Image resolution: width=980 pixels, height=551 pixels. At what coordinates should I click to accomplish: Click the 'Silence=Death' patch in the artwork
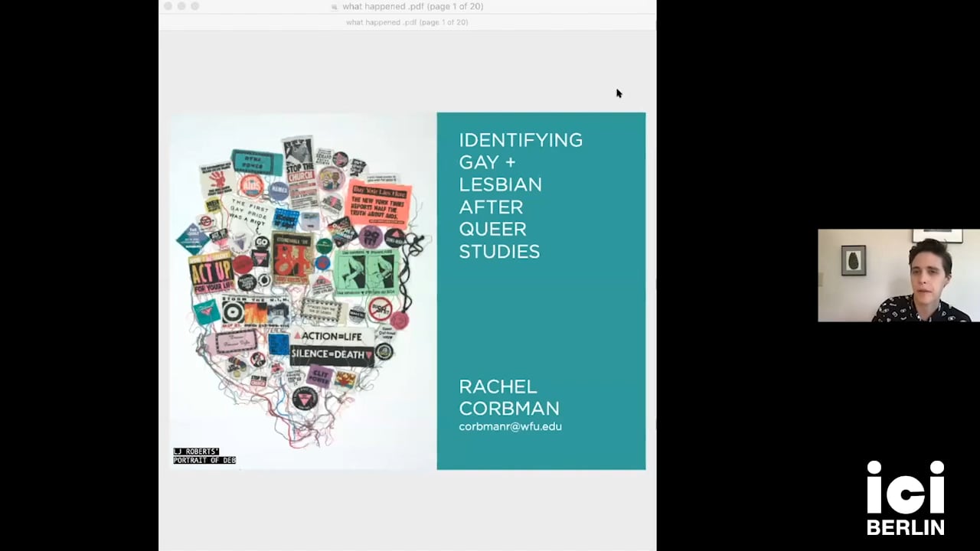coord(332,354)
